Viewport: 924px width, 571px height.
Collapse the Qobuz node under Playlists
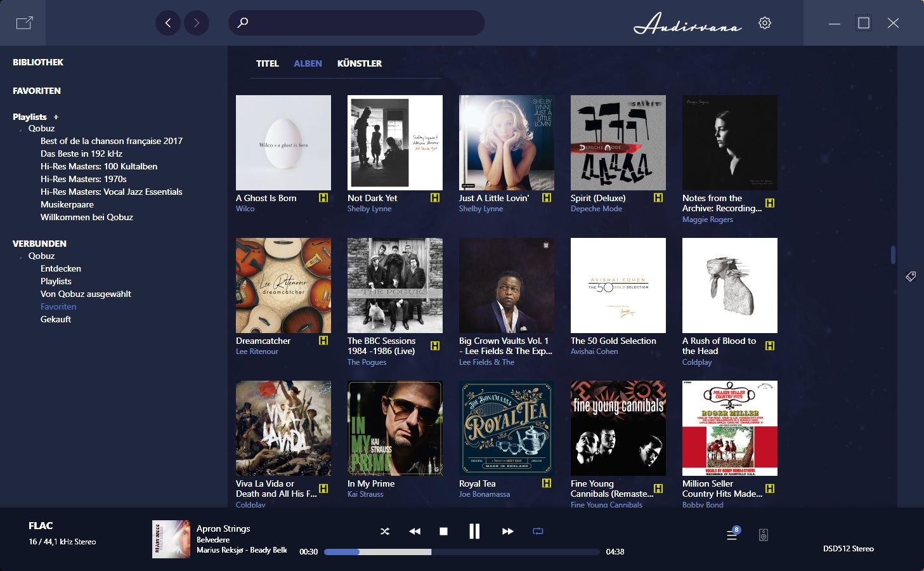(x=20, y=129)
